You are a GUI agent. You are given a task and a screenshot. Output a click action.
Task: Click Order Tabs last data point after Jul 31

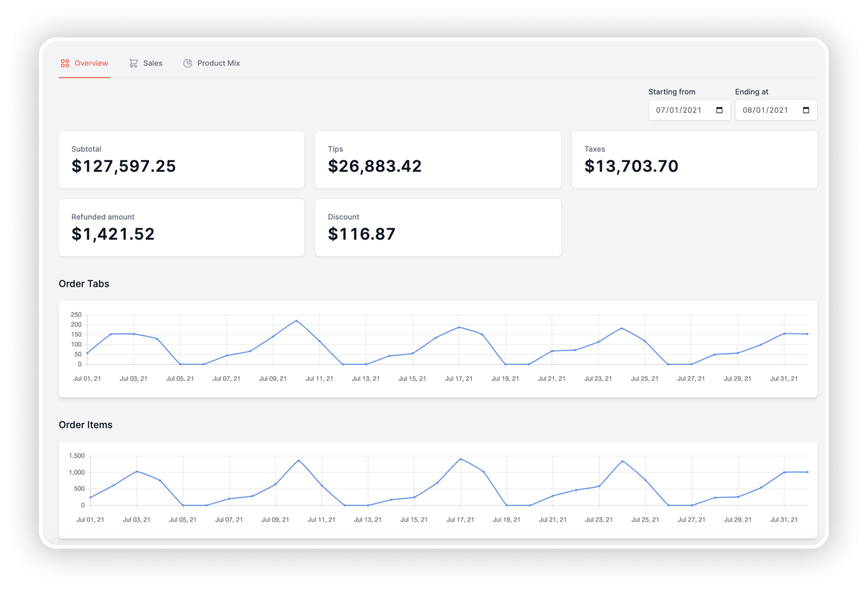807,334
